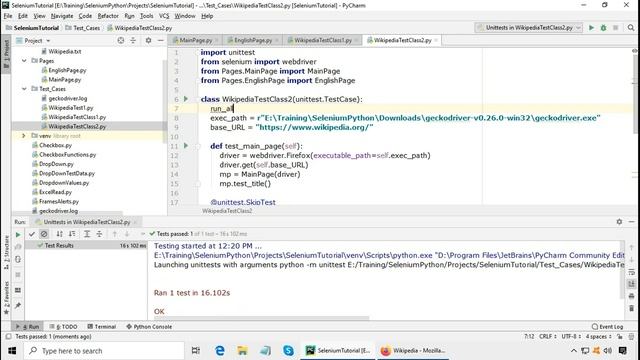Open Event Log in status bar

click(x=607, y=327)
